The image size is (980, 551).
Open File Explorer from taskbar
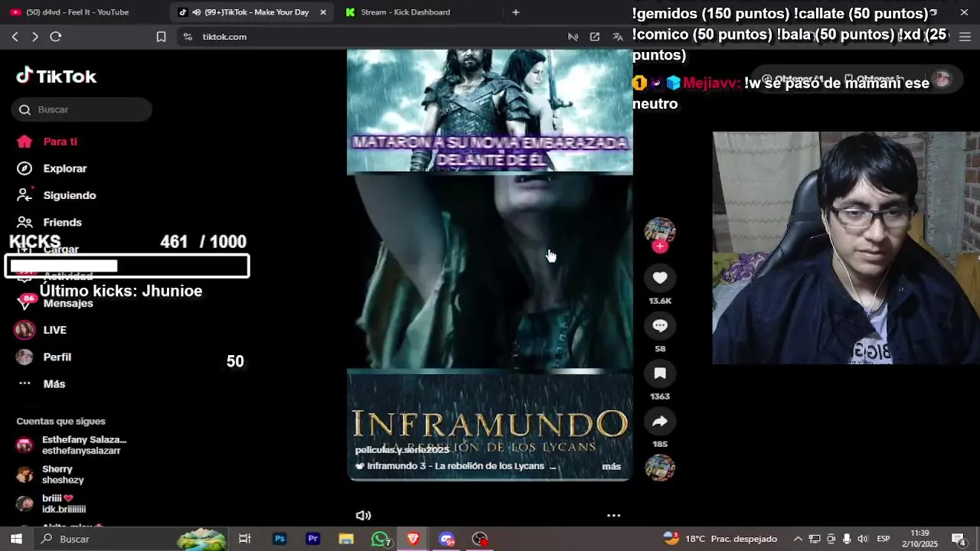point(346,539)
